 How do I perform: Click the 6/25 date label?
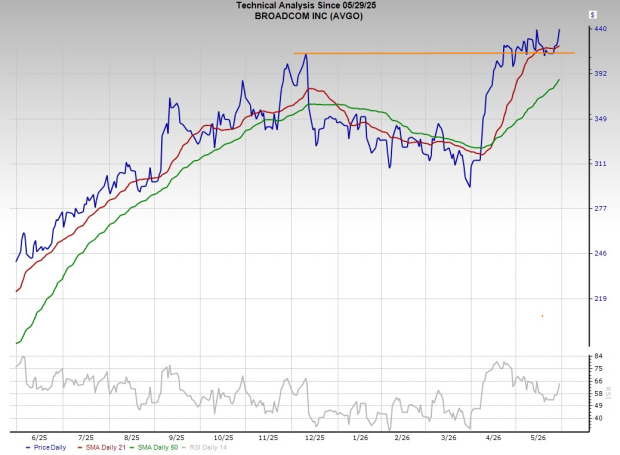pyautogui.click(x=39, y=438)
